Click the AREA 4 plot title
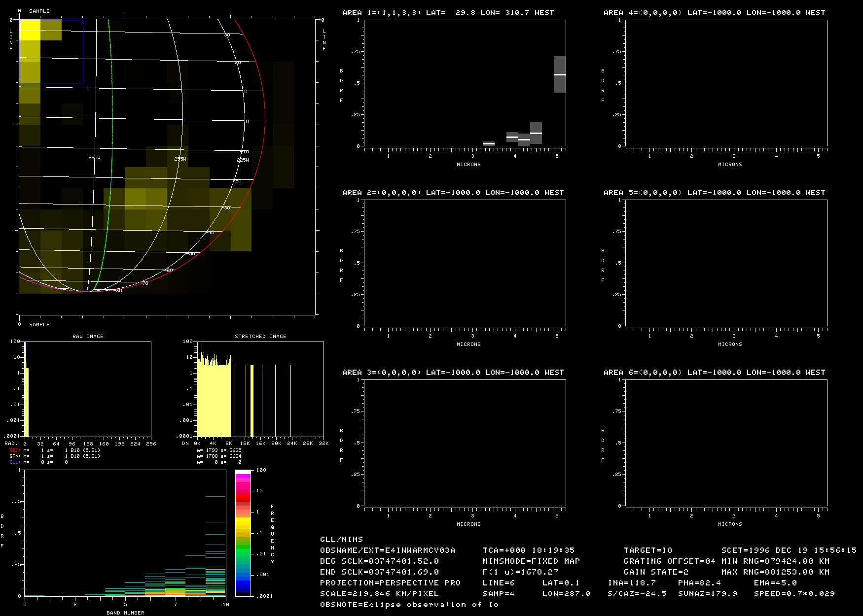 714,13
